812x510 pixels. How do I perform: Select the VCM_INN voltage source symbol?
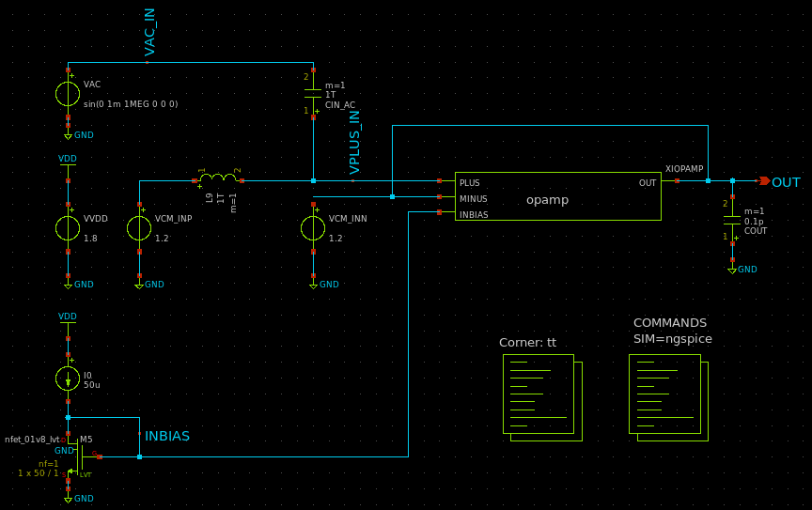click(313, 228)
